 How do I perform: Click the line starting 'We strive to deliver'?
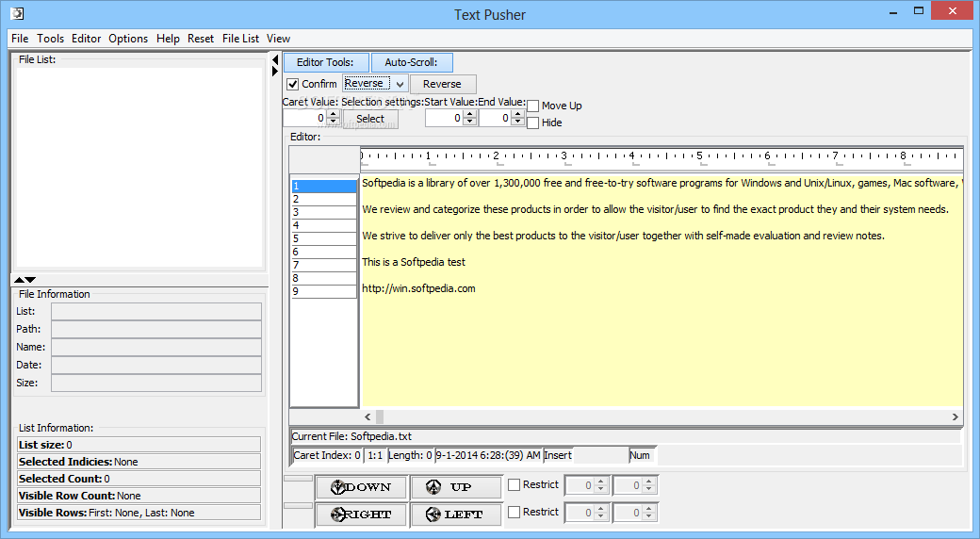(623, 236)
